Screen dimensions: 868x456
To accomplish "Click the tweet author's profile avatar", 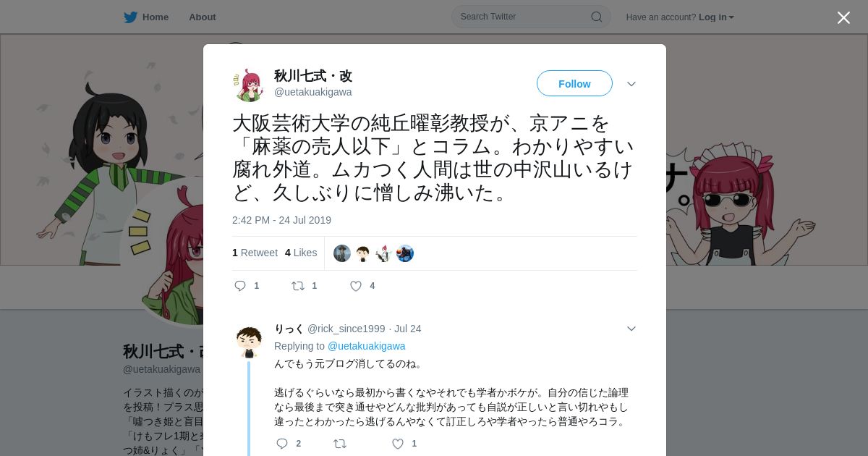I will pos(249,85).
